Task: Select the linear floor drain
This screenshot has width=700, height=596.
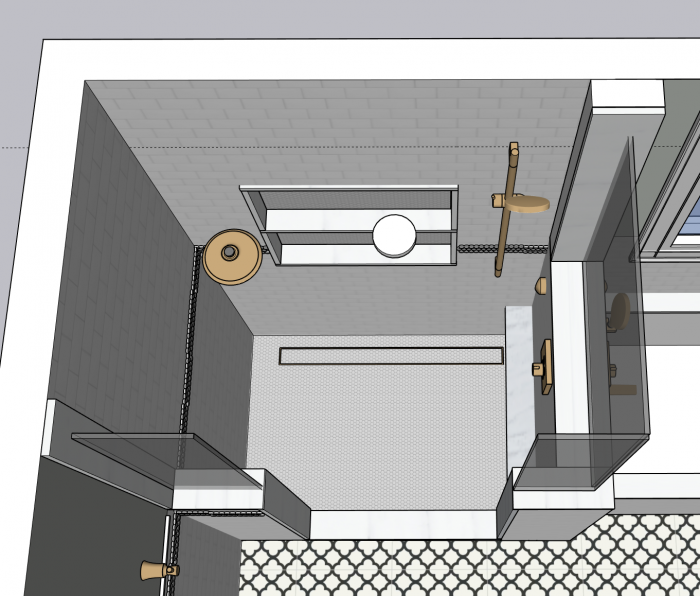Action: [x=391, y=356]
